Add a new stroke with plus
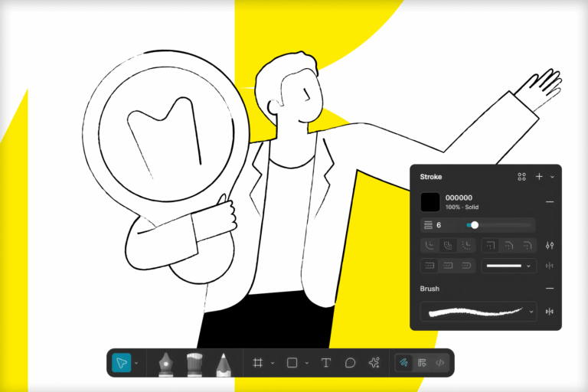This screenshot has height=392, width=588. 539,177
